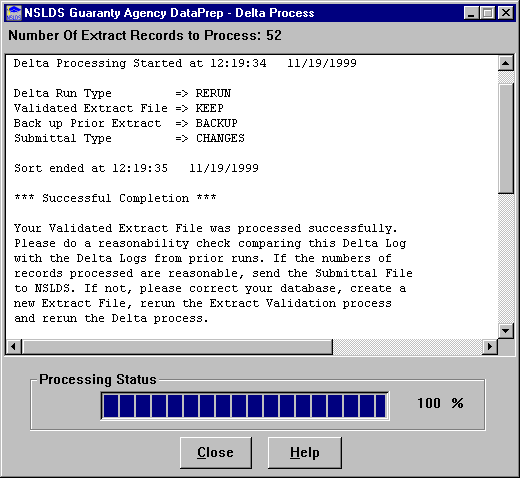Screen dimensions: 520x478
Task: Click the vertical scrollbar up arrow
Action: 506,63
